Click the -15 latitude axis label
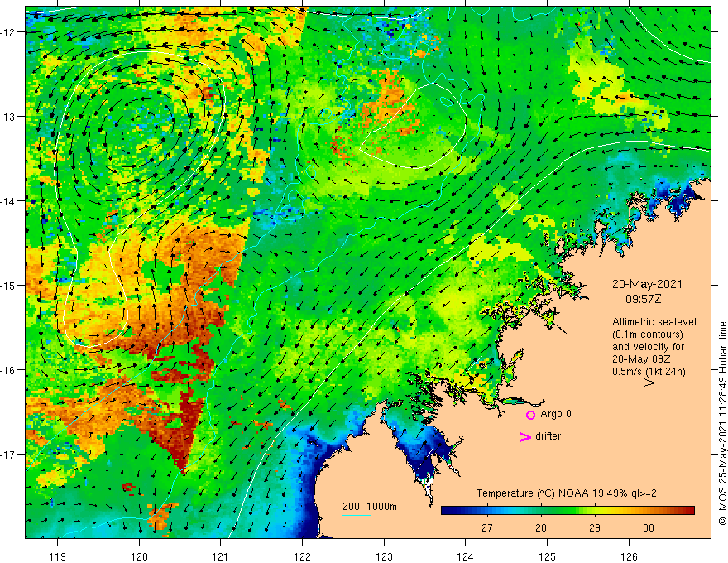728x563 pixels. coord(9,285)
